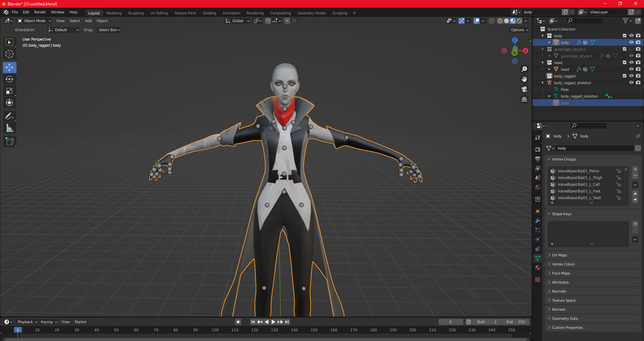The height and width of the screenshot is (341, 644).
Task: Activate the Move tool
Action: point(9,67)
